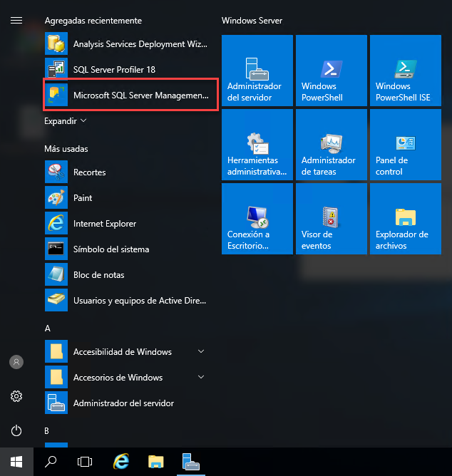Viewport: 452px width, 476px height.
Task: Expand Accesibilidad de Windows folder chevron
Action: tap(201, 351)
